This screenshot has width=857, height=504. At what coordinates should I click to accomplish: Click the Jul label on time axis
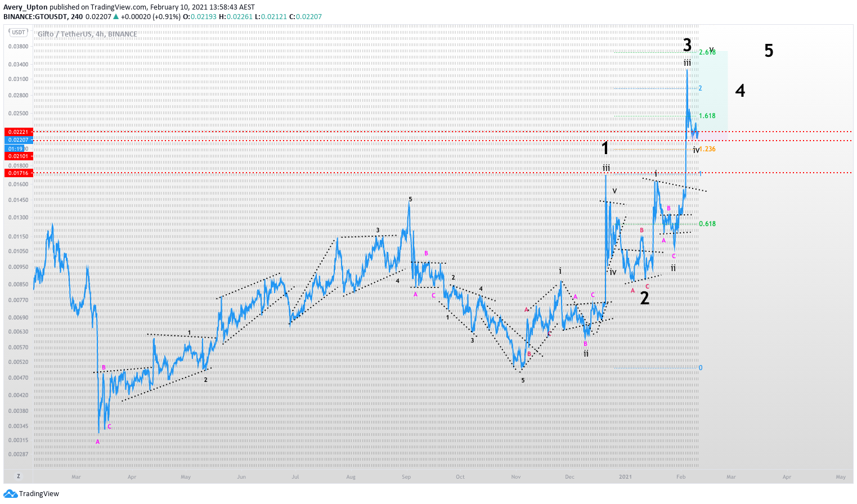pos(295,477)
